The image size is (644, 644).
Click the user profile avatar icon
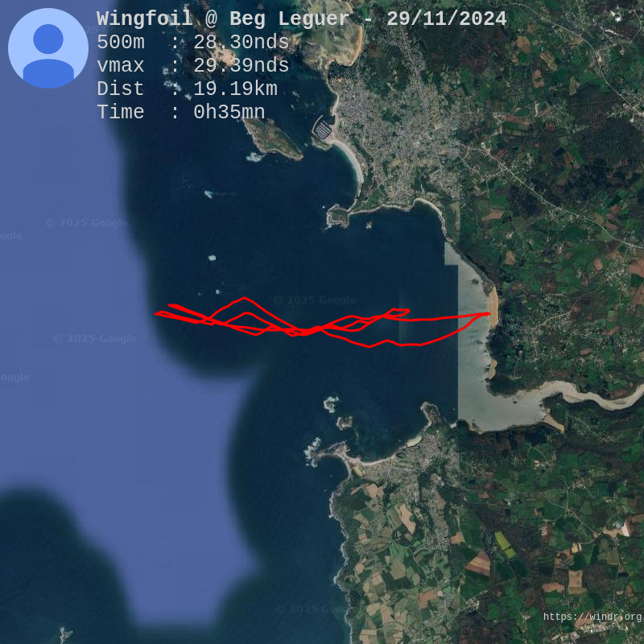pos(48,48)
